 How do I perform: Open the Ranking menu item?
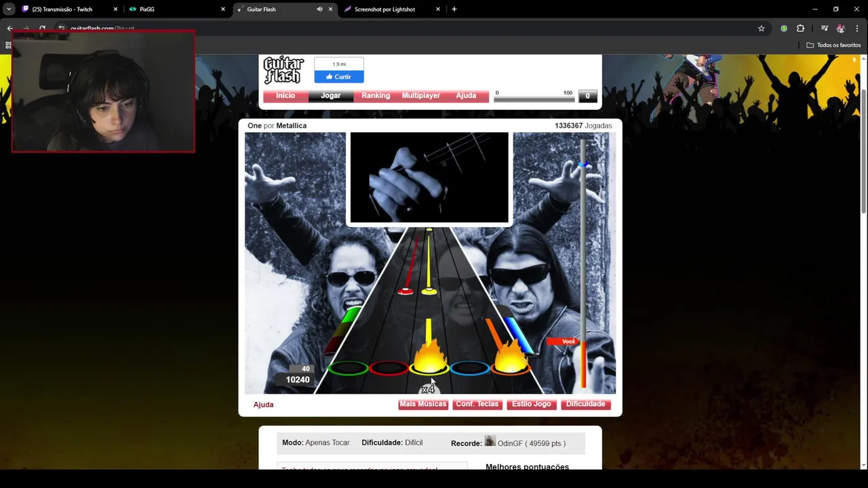[376, 96]
